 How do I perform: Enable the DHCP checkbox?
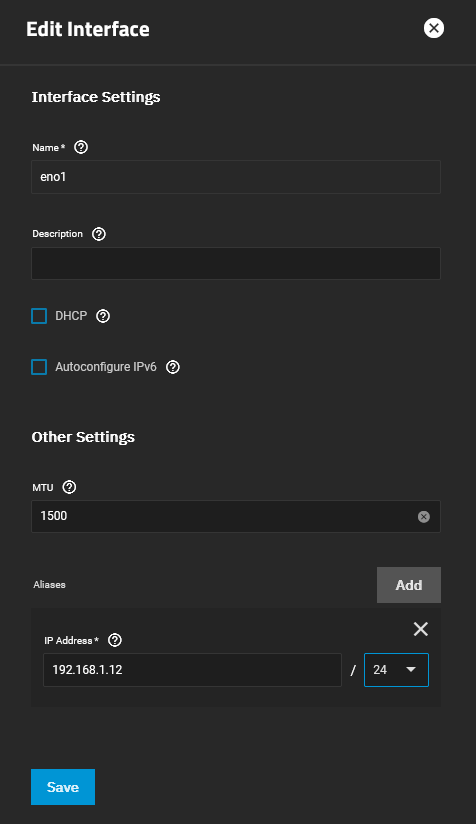(x=39, y=316)
